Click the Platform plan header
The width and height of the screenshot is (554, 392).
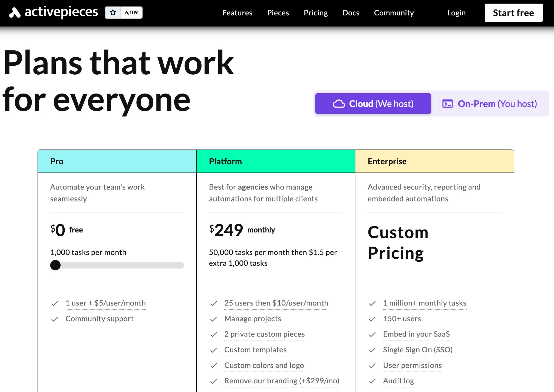click(276, 161)
